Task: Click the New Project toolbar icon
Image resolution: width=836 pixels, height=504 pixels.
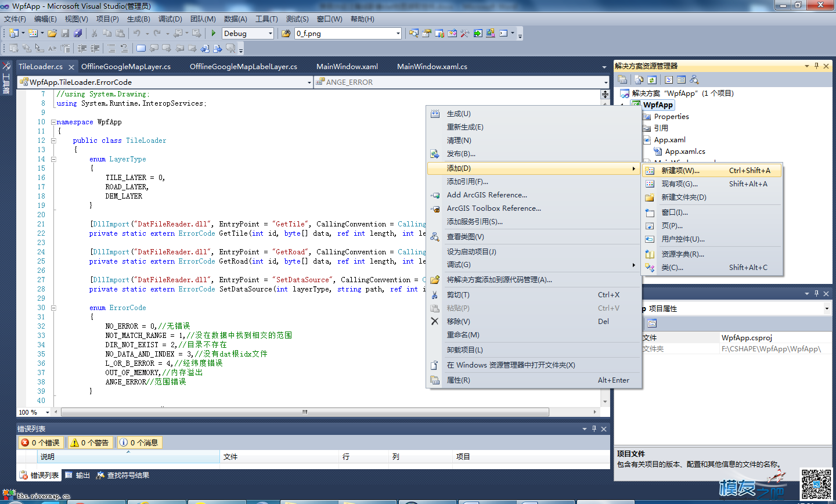Action: click(x=13, y=33)
